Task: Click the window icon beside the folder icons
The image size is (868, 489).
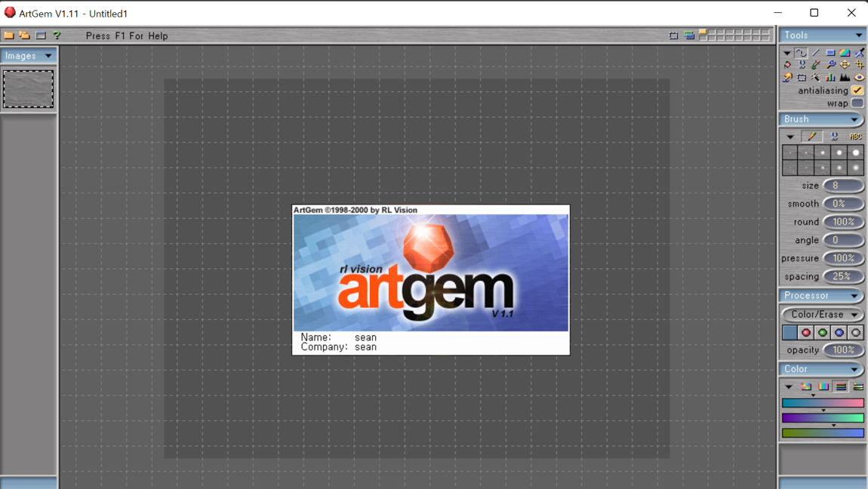Action: (x=41, y=35)
